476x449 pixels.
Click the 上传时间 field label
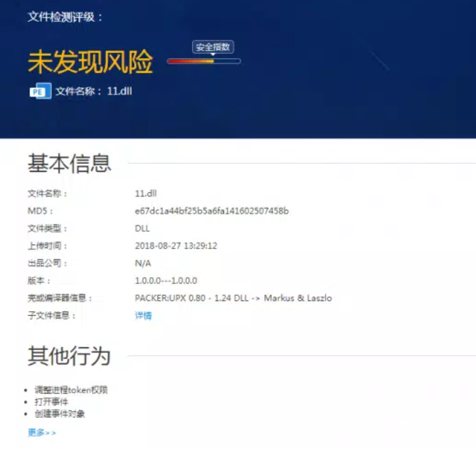47,246
